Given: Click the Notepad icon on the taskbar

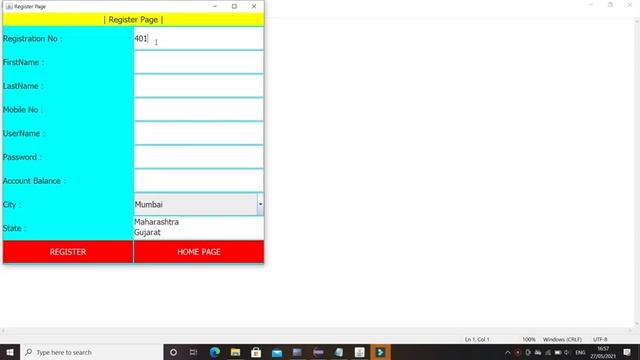Looking at the screenshot, I should 339,352.
